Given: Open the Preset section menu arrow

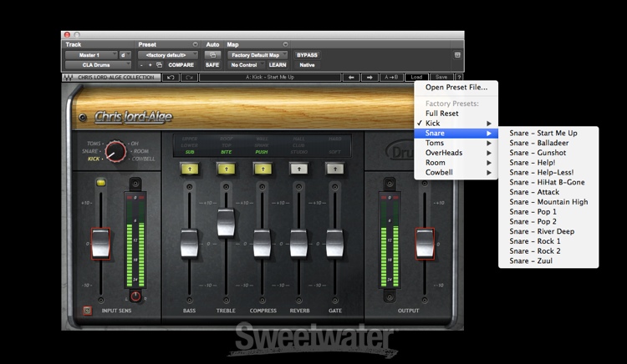Looking at the screenshot, I should click(x=195, y=45).
